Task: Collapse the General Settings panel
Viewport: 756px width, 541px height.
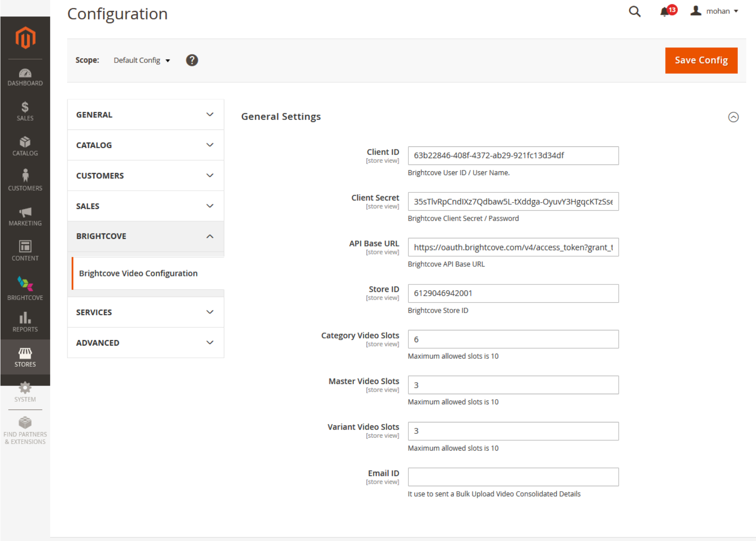Action: pyautogui.click(x=734, y=117)
